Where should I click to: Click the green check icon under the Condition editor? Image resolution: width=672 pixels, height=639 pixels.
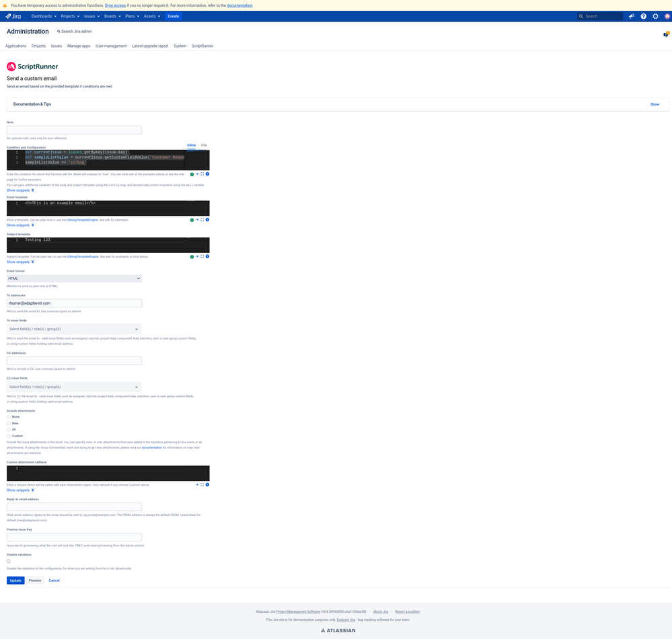[192, 174]
